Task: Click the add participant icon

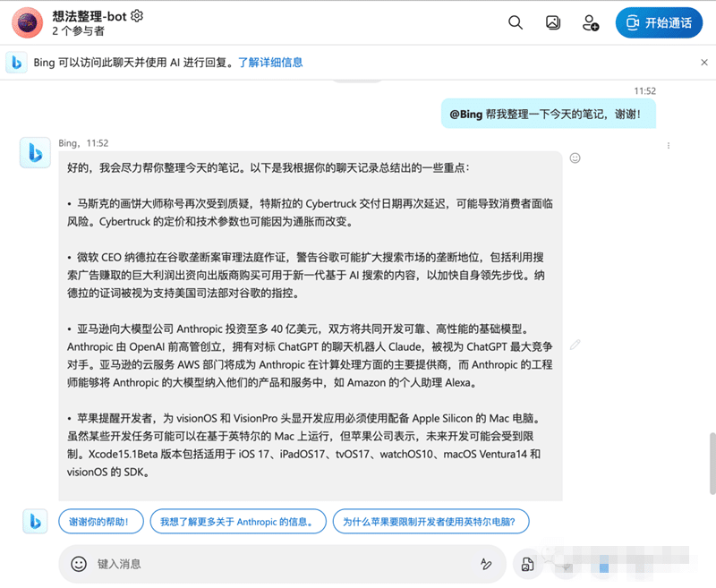Action: [590, 22]
